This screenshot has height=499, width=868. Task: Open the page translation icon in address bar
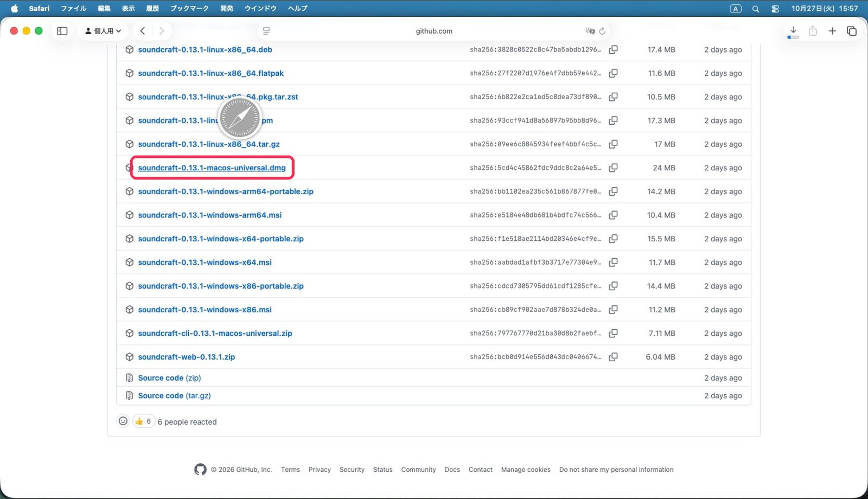tap(590, 31)
